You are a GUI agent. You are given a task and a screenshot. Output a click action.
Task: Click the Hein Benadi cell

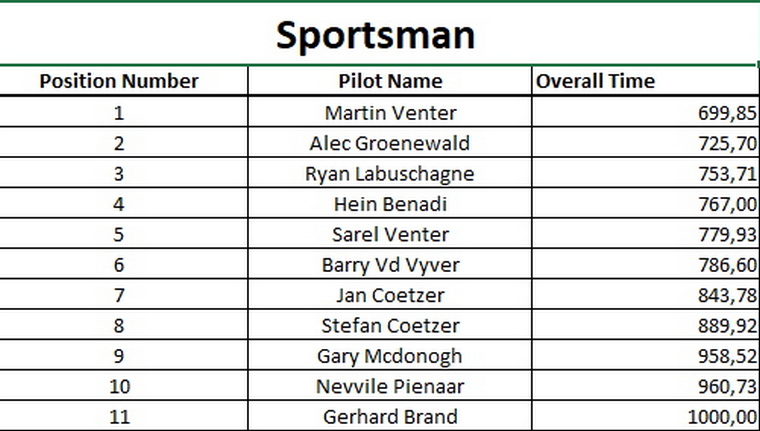tap(390, 203)
